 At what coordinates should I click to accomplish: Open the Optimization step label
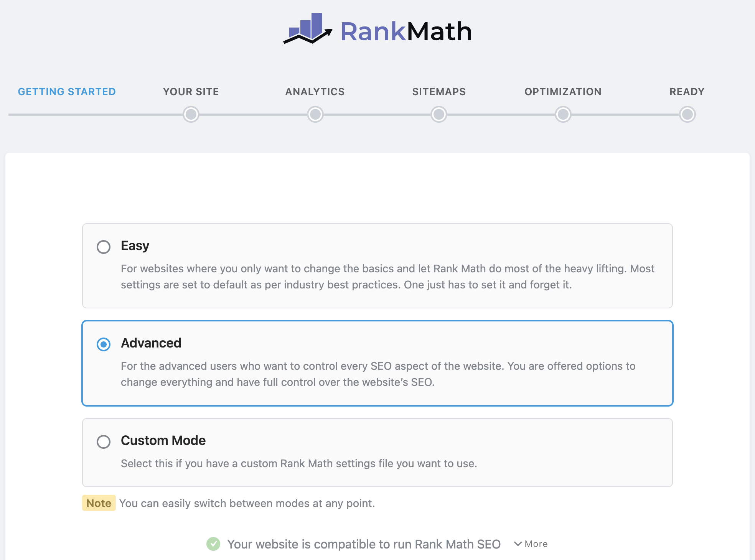click(563, 92)
